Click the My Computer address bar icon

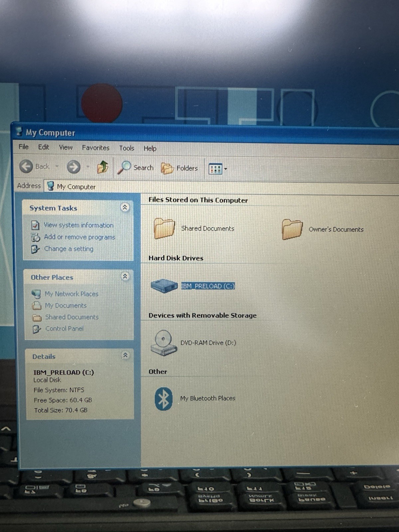click(51, 186)
